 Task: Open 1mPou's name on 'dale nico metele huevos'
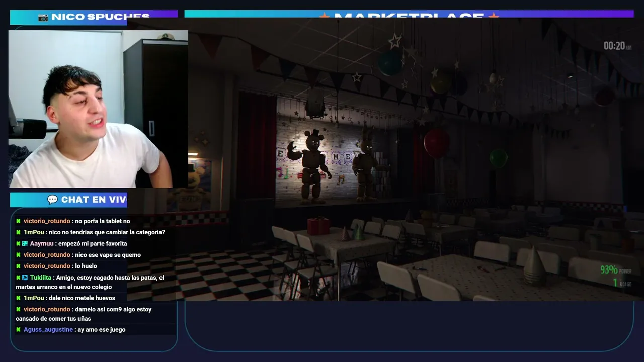(x=34, y=298)
